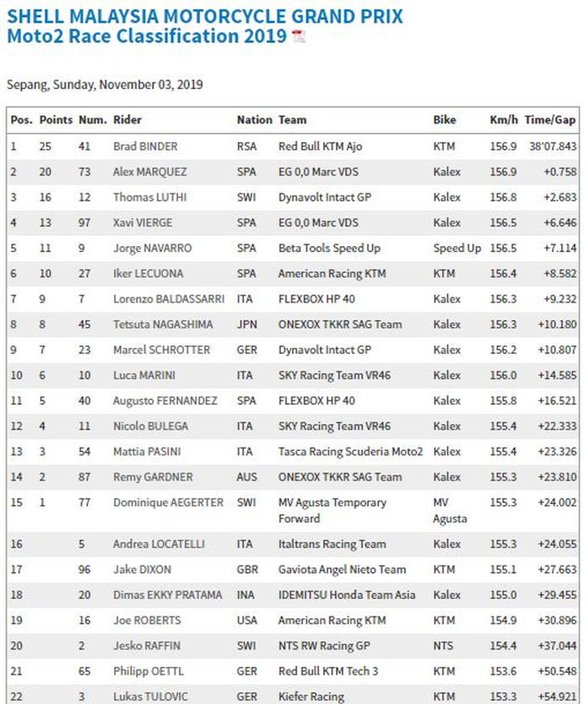
Task: Click the Red Bull KTM Ajo team cell
Action: [x=320, y=146]
